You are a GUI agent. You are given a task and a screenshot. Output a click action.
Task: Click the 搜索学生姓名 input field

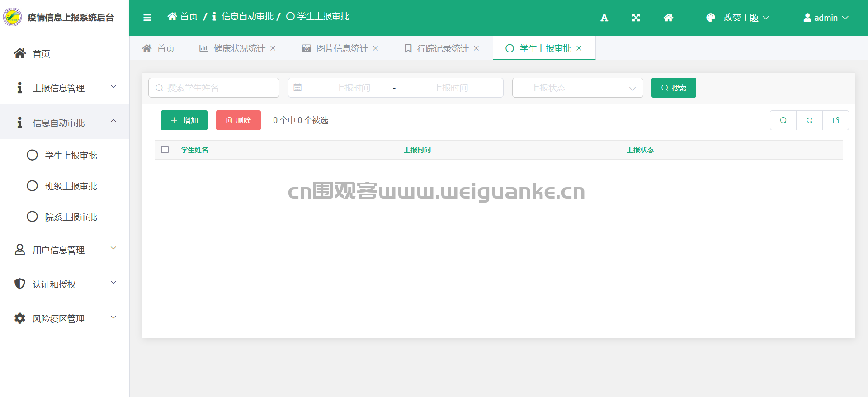(x=214, y=88)
